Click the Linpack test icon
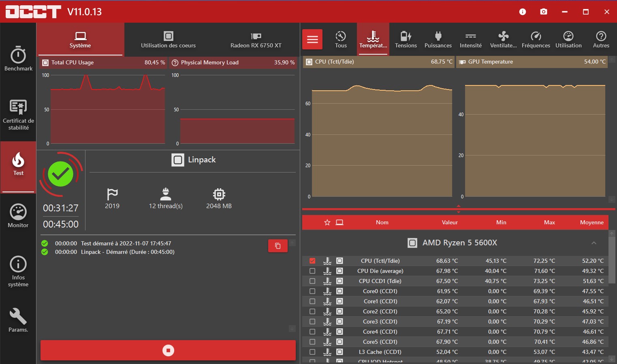Screen dimensions: 617x364 178,160
